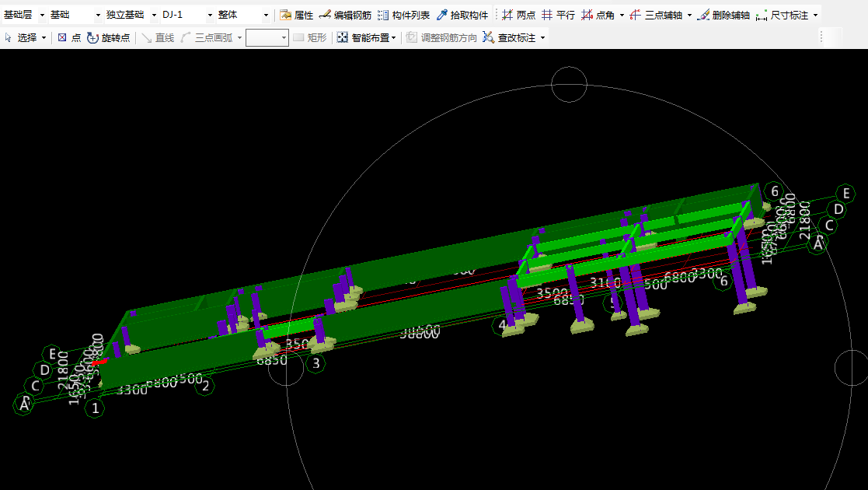This screenshot has height=490, width=868.
Task: Click axis bubble 5 in the model view
Action: tap(612, 303)
